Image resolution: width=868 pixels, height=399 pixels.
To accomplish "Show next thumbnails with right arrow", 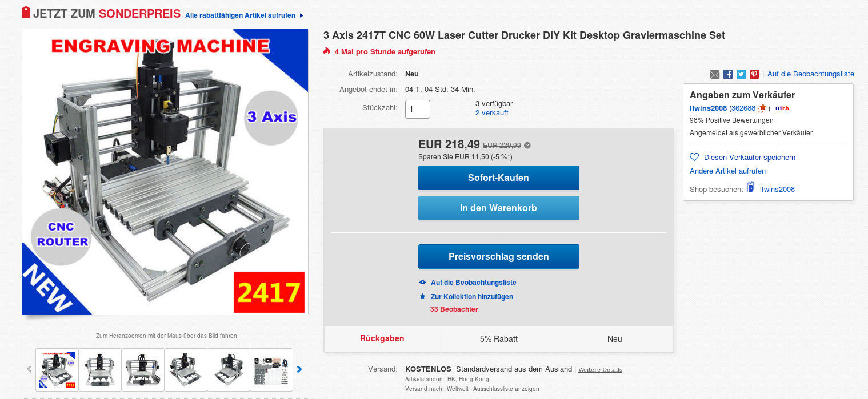I will [x=299, y=369].
